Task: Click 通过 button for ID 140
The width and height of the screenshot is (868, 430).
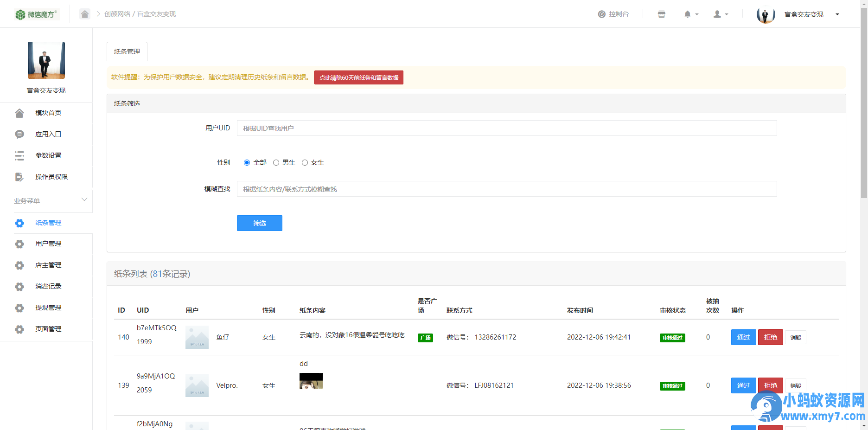Action: pyautogui.click(x=744, y=337)
